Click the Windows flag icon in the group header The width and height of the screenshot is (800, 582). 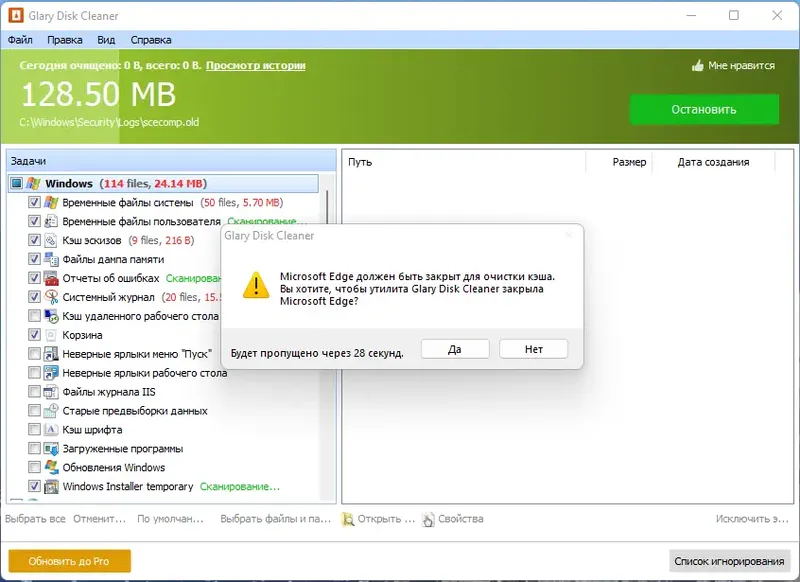click(x=34, y=183)
